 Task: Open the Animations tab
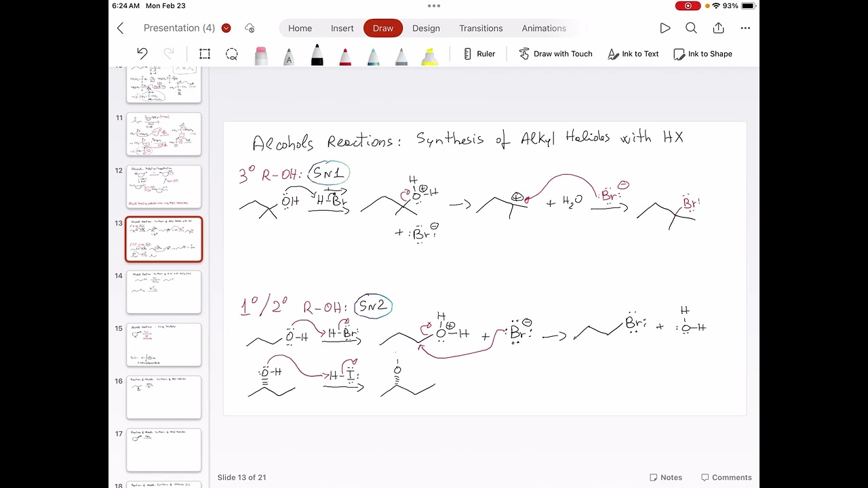point(544,28)
